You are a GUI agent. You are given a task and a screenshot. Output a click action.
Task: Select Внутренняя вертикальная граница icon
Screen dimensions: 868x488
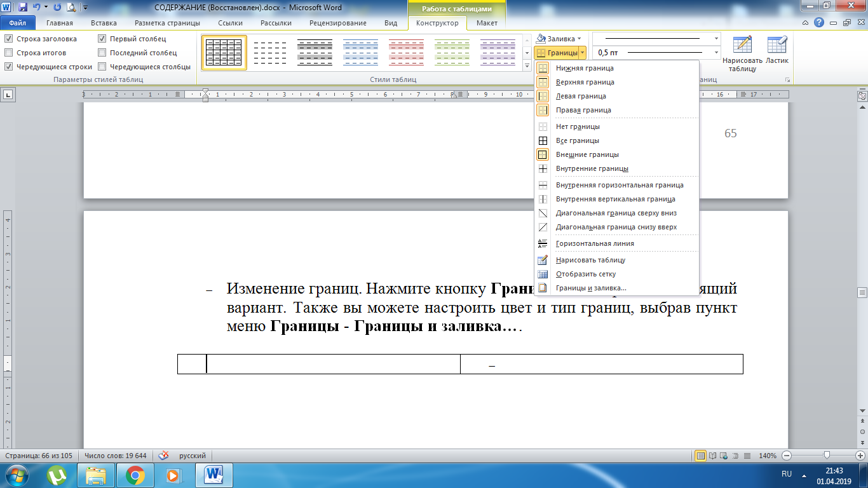[x=543, y=199]
